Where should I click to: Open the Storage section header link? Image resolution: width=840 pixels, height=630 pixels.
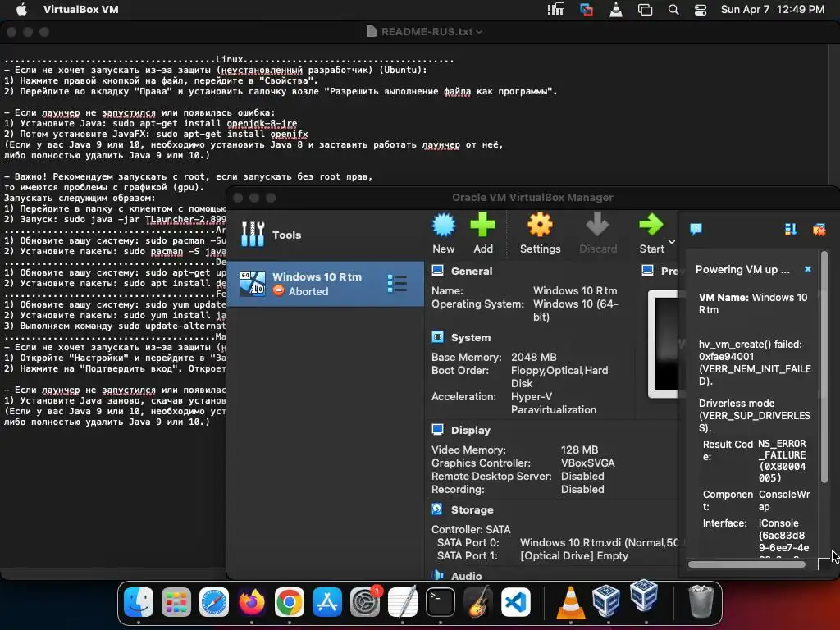click(x=472, y=510)
